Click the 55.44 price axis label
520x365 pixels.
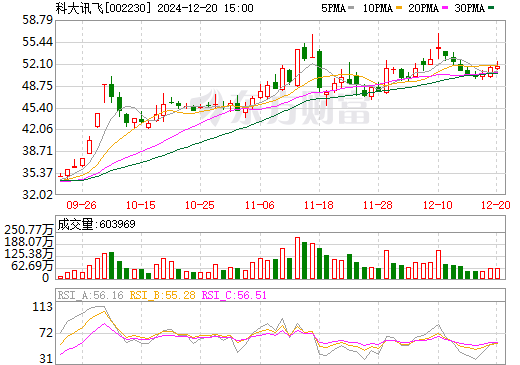[x=38, y=42]
